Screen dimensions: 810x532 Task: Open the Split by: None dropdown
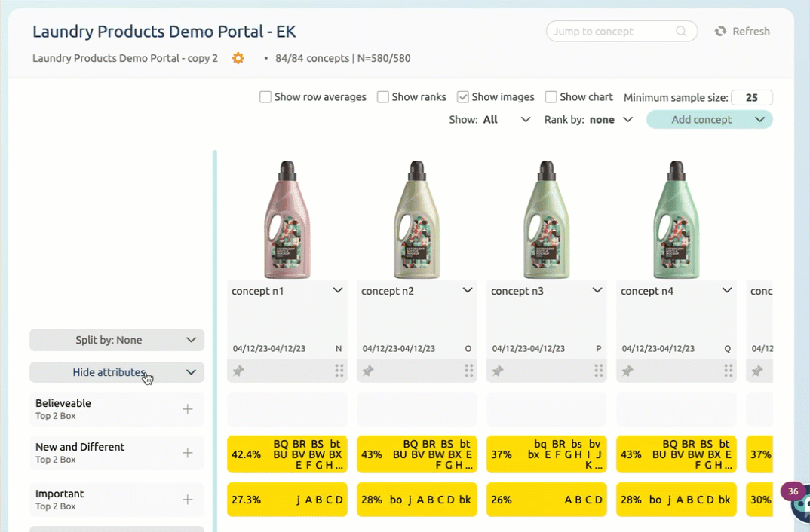tap(117, 340)
